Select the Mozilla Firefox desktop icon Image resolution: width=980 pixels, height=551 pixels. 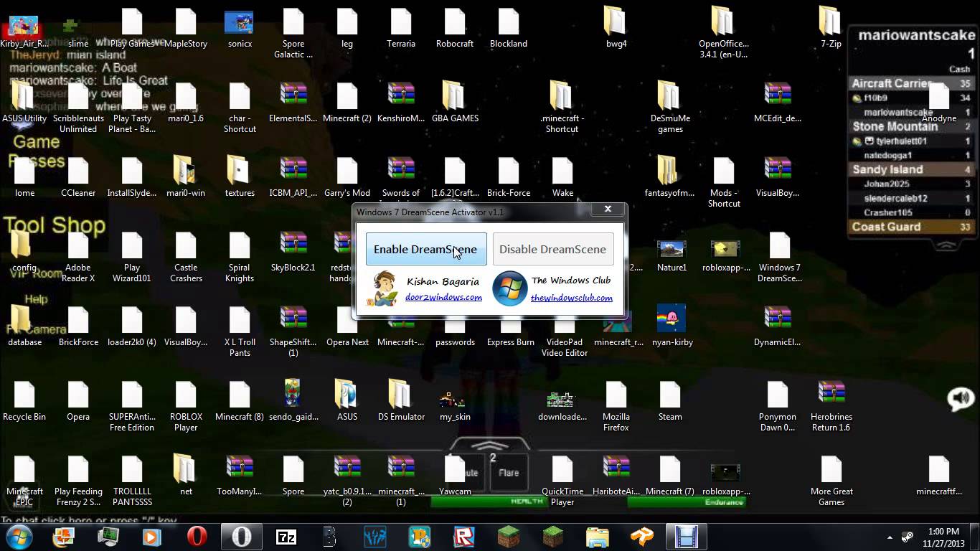(616, 406)
